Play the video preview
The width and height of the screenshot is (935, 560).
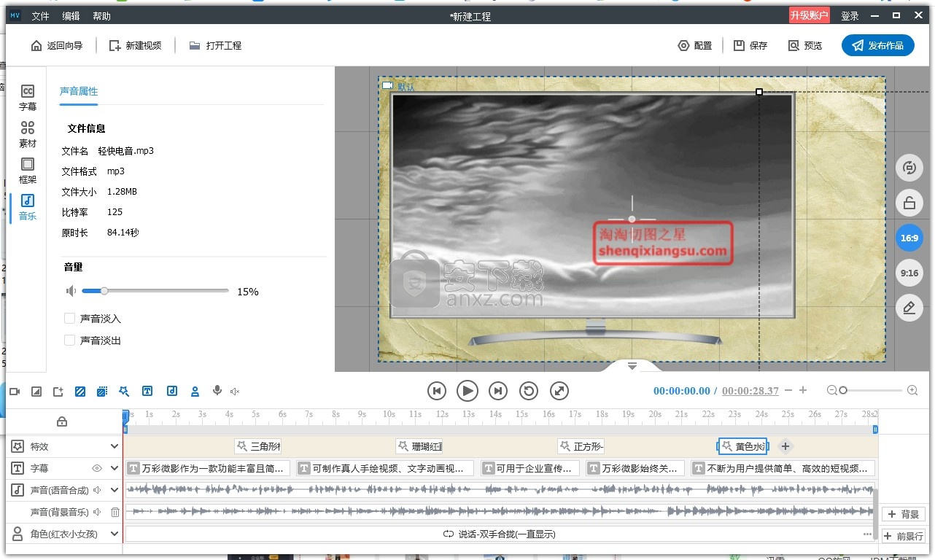[467, 392]
